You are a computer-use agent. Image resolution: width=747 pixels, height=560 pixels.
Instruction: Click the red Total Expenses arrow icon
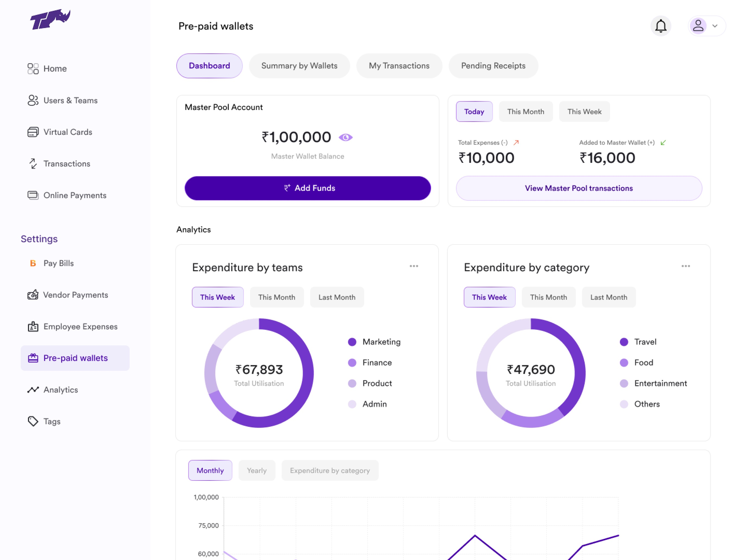[x=516, y=143]
